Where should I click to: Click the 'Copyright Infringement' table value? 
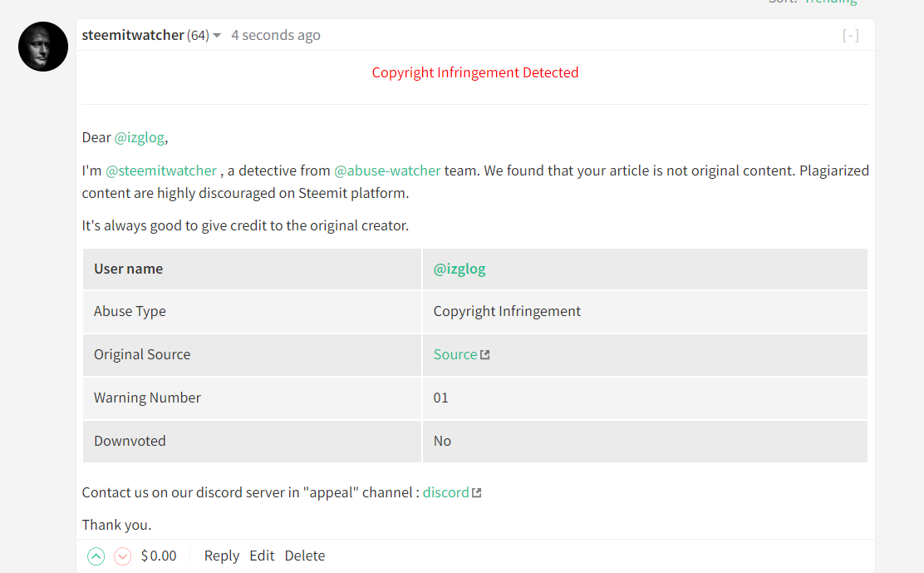pos(507,311)
